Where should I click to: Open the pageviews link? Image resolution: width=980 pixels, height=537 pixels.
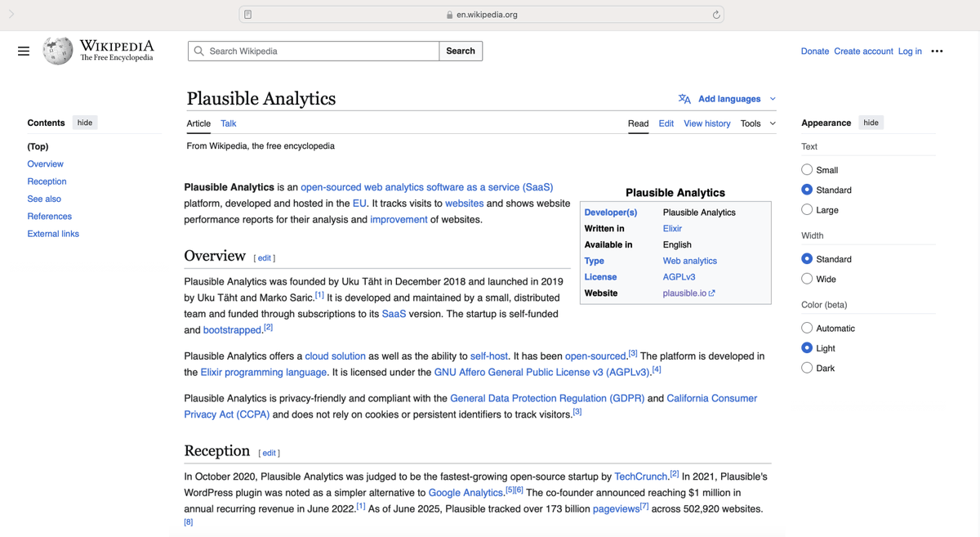616,508
